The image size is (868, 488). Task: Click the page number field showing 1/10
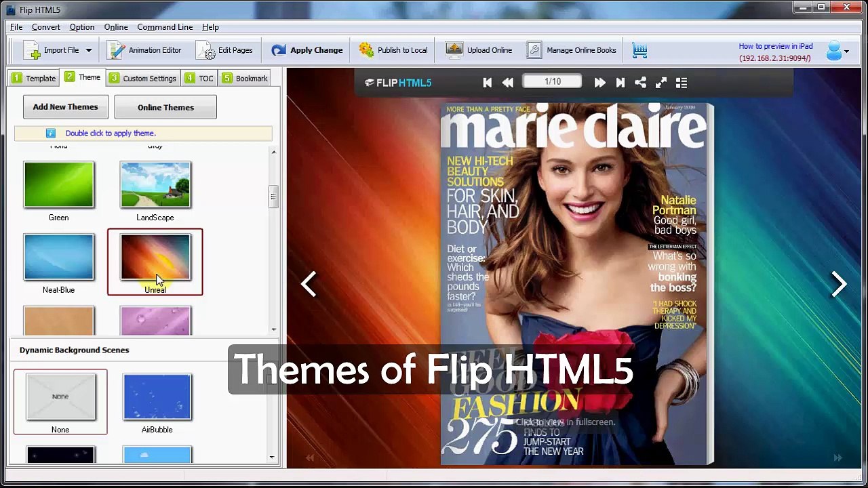coord(553,81)
